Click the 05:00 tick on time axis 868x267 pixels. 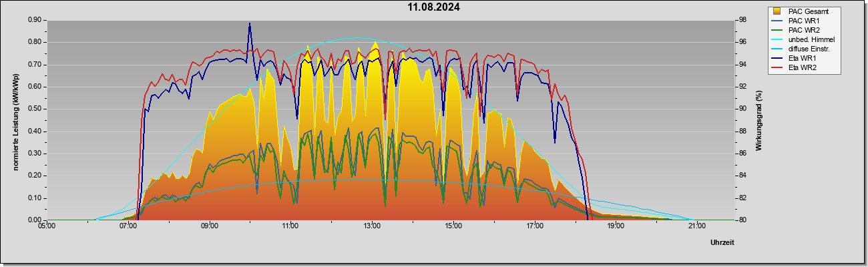tap(47, 226)
